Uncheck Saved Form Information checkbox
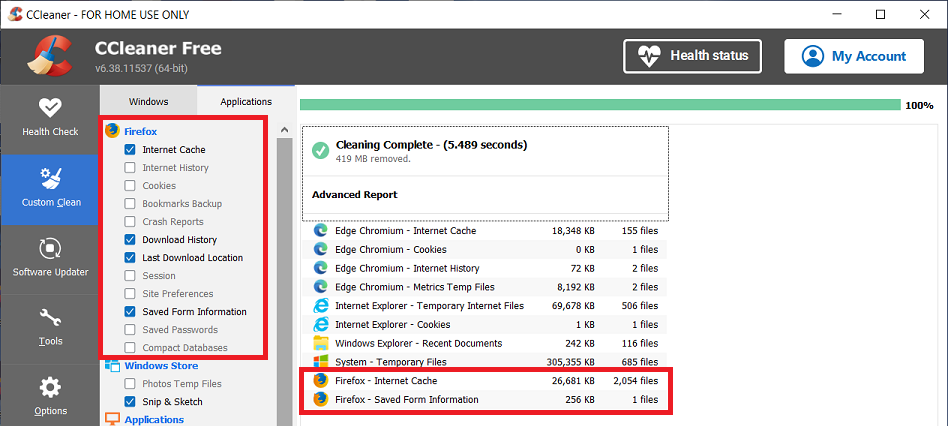Image resolution: width=948 pixels, height=426 pixels. point(129,312)
